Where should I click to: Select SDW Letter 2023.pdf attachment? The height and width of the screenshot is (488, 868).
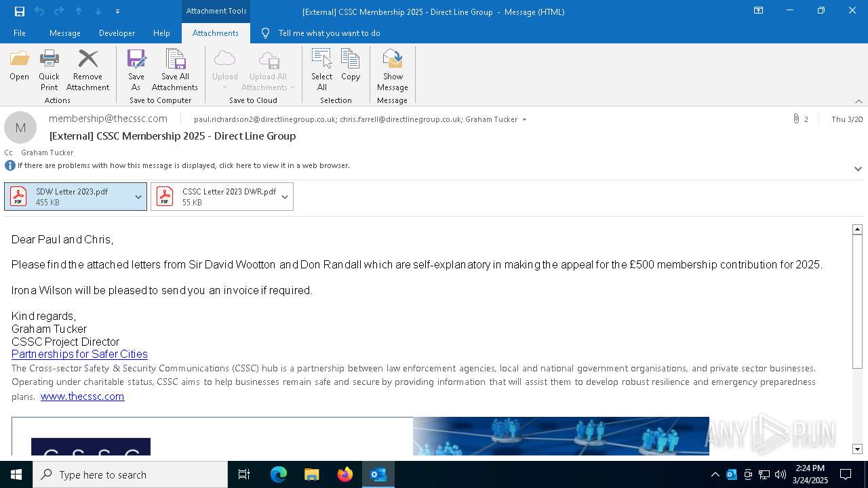68,197
